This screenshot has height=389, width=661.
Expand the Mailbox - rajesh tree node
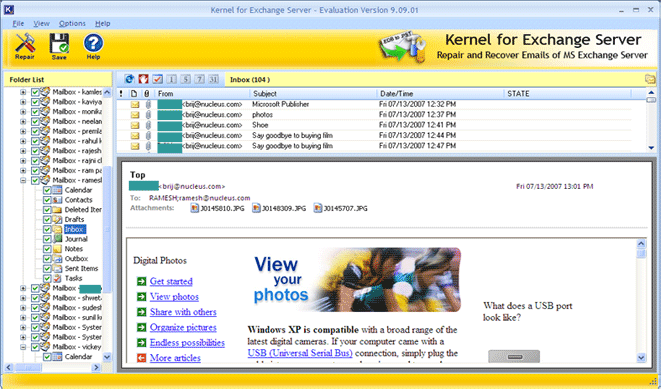23,151
